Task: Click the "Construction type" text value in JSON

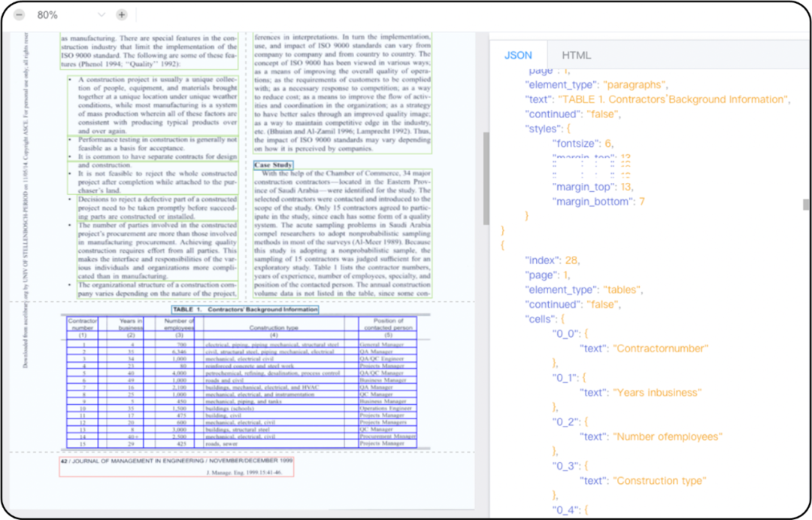Action: [659, 481]
